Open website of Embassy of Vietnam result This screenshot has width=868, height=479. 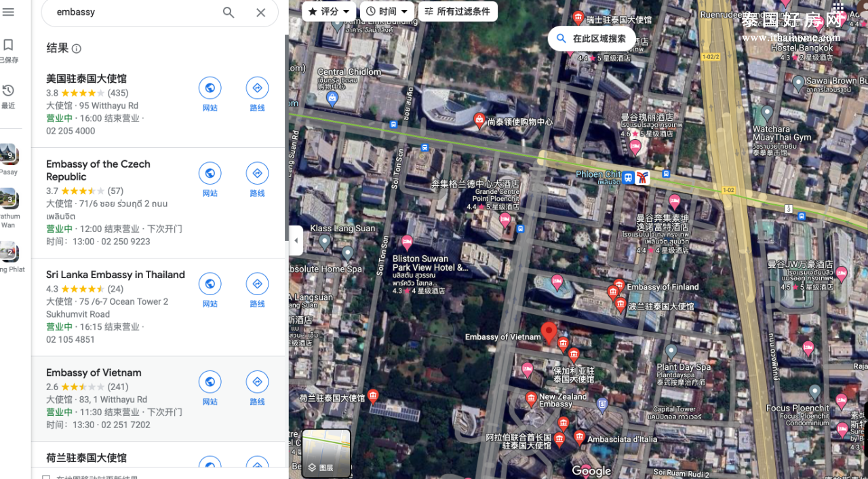210,381
